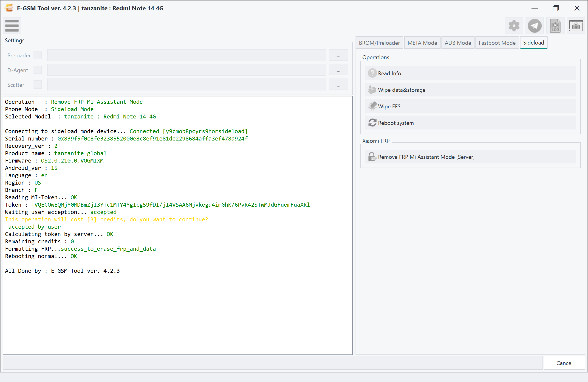
Task: Click 'Selected Model : tanzanite' log line
Action: coord(80,116)
